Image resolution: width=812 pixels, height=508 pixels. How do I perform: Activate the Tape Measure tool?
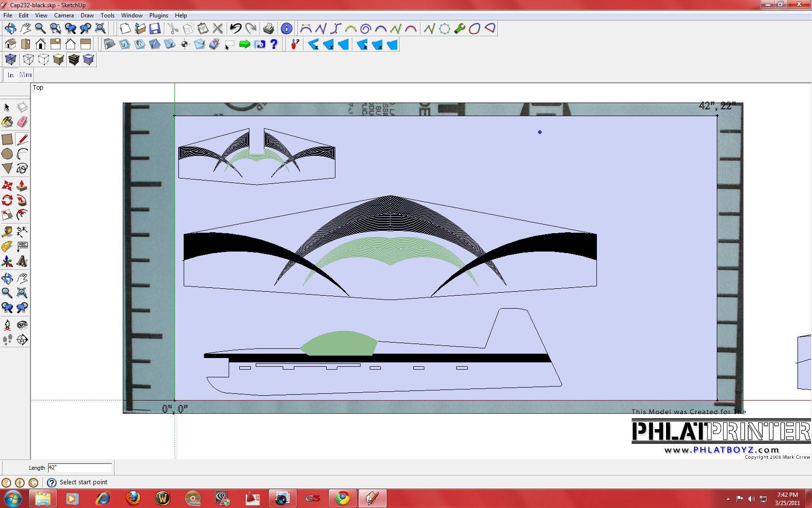[x=7, y=232]
